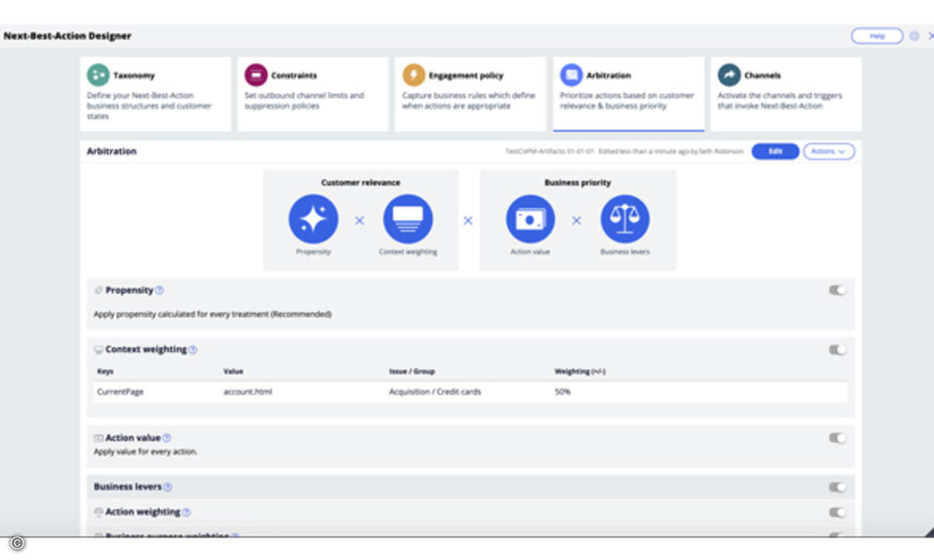Select the Propensity sparkle circle icon
Screen dimensions: 934x560
(x=313, y=219)
